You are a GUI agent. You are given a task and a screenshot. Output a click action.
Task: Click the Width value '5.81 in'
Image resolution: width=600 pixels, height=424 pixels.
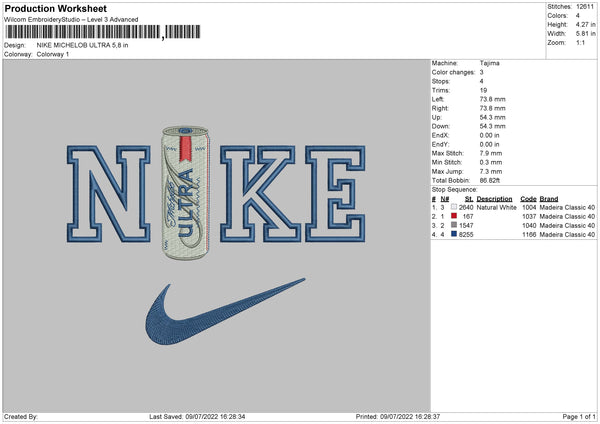pos(585,34)
